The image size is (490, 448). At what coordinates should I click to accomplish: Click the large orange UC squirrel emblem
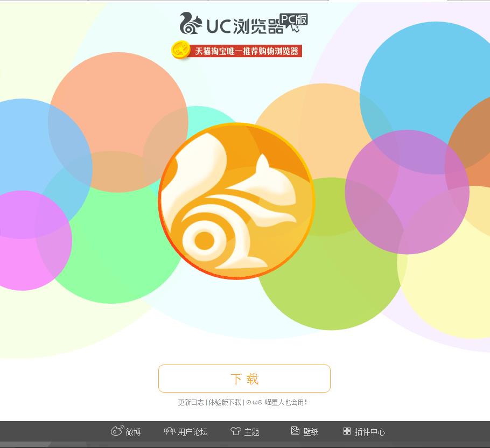coord(236,201)
